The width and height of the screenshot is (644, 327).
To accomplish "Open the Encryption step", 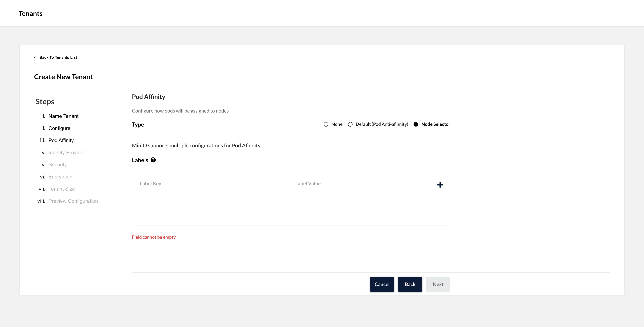I will point(60,177).
